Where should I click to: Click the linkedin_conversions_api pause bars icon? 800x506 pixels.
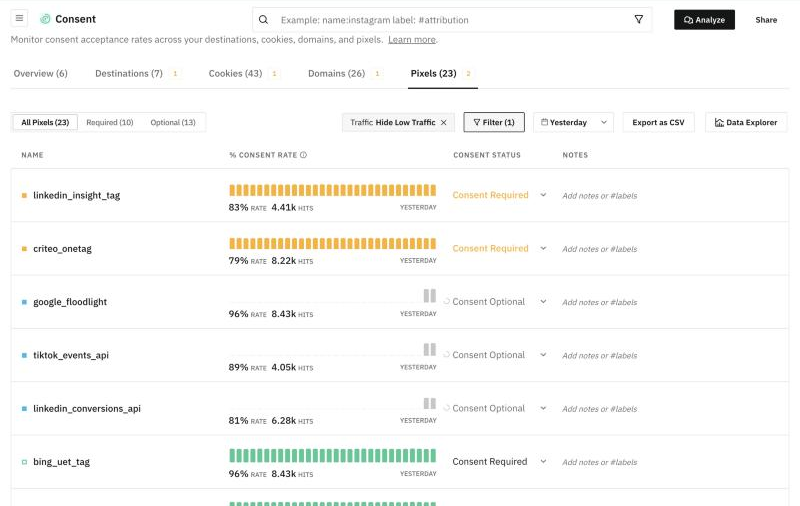tap(430, 403)
